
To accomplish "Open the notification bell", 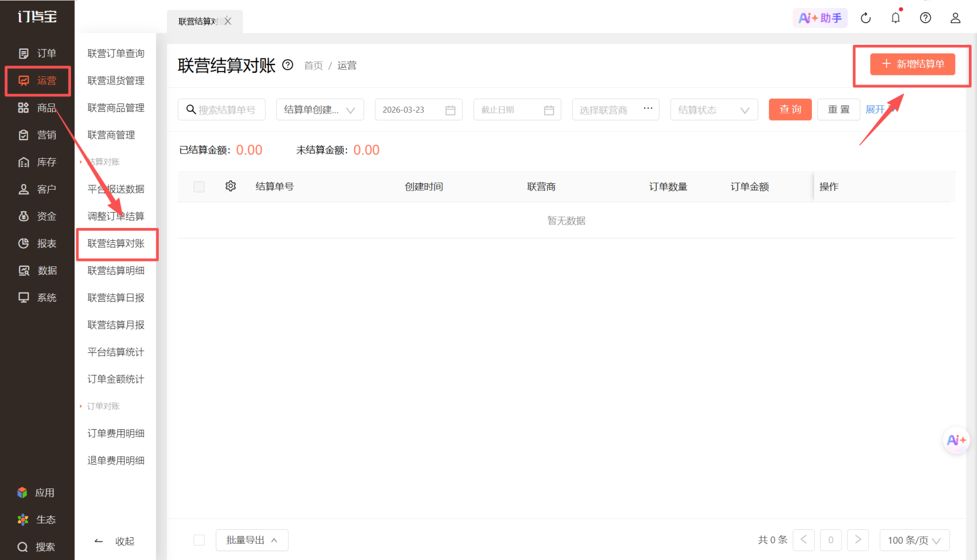I will tap(896, 18).
